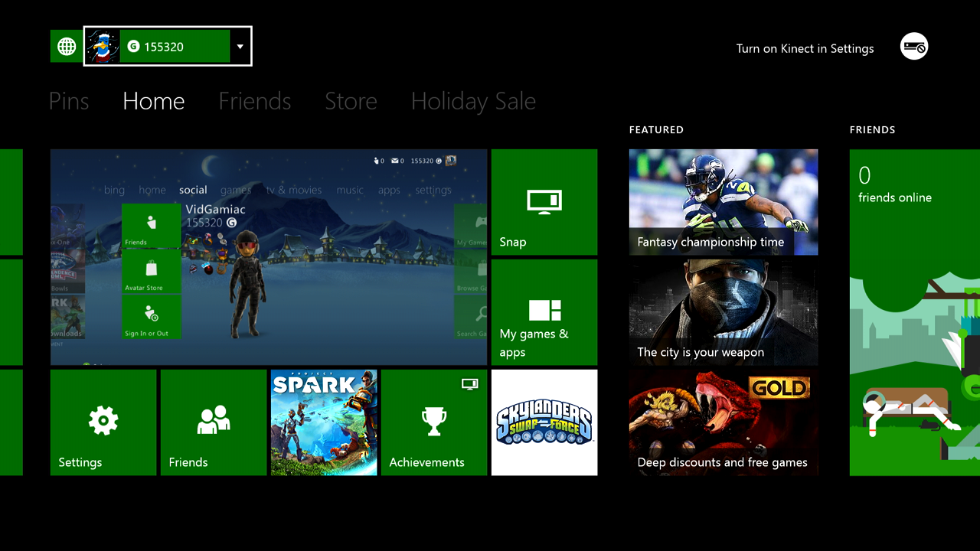Open My games & apps tile
The image size is (980, 551).
click(x=544, y=312)
